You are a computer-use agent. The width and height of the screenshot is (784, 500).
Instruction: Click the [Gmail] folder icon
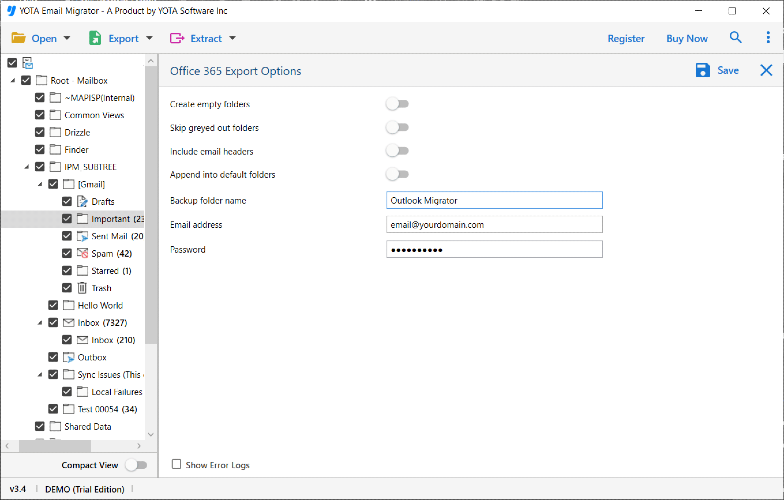[68, 184]
